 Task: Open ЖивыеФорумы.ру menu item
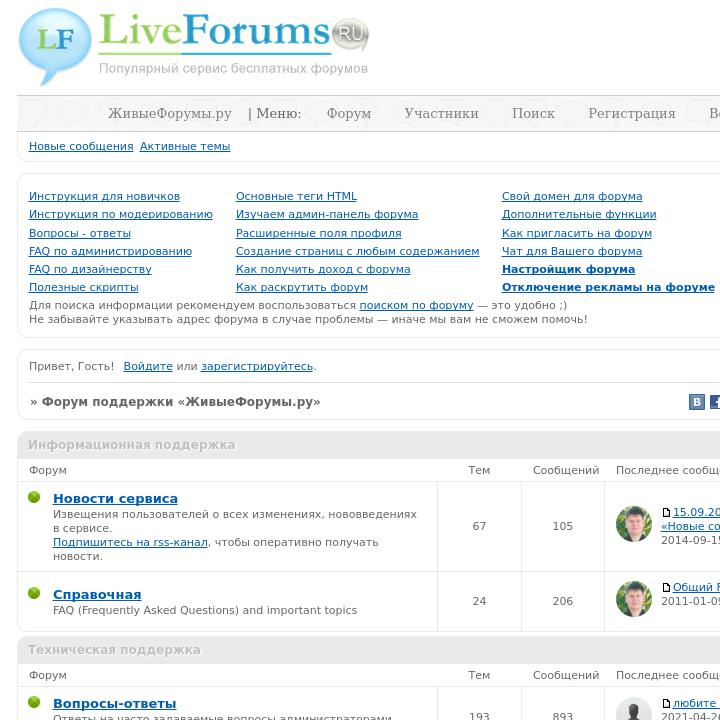coord(170,113)
